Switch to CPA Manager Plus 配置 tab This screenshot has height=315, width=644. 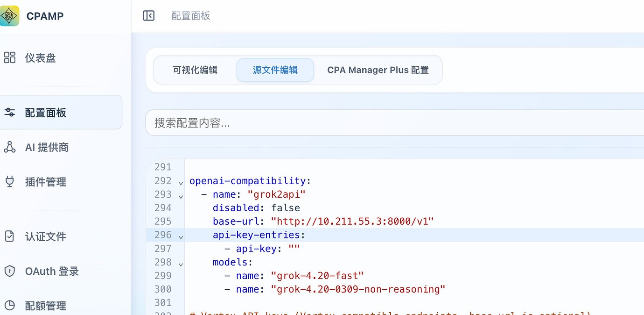pos(378,70)
